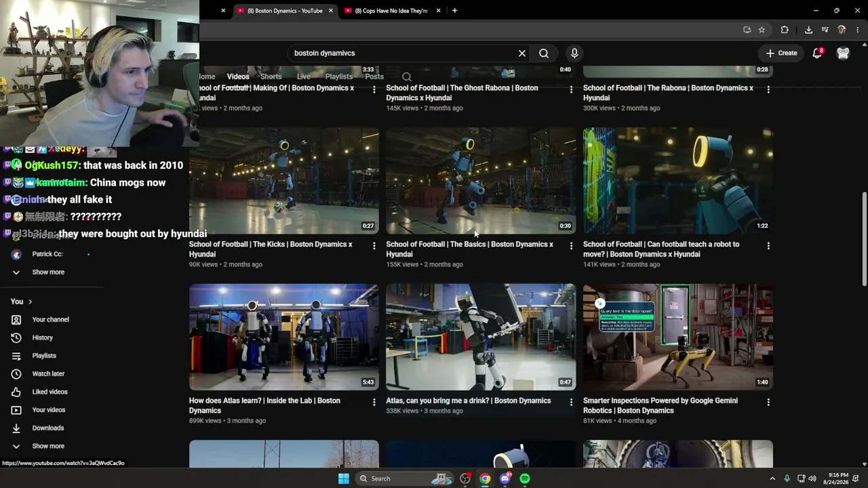The image size is (868, 488).
Task: Open options for Smarter Inspections video
Action: click(768, 403)
